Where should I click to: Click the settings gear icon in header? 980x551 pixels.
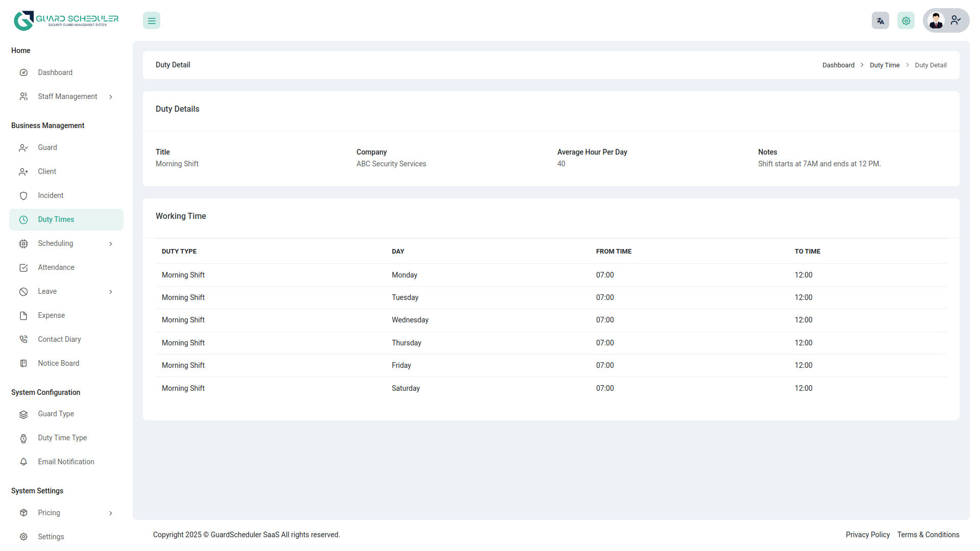click(x=905, y=20)
